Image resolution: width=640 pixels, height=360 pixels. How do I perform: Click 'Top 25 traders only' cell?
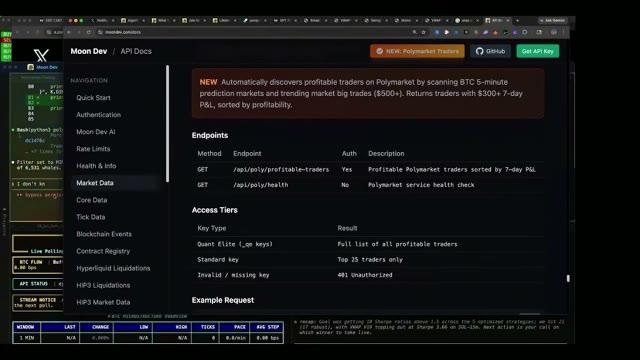point(370,260)
